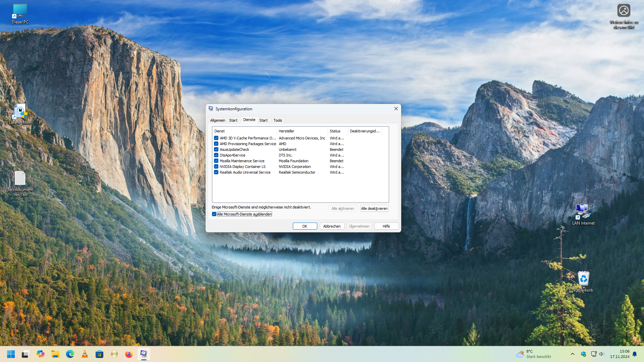This screenshot has height=362, width=644.
Task: Open Textdokument (neu).txt file
Action: click(20, 179)
